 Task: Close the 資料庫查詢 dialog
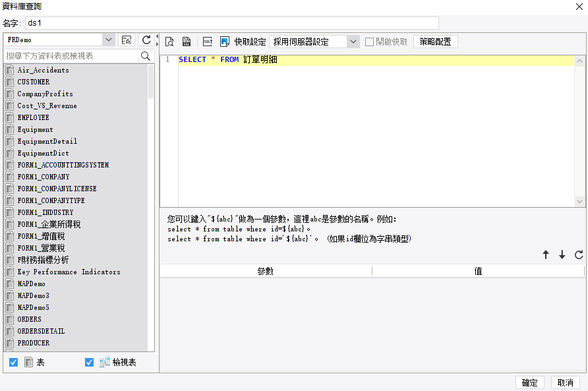[x=579, y=7]
